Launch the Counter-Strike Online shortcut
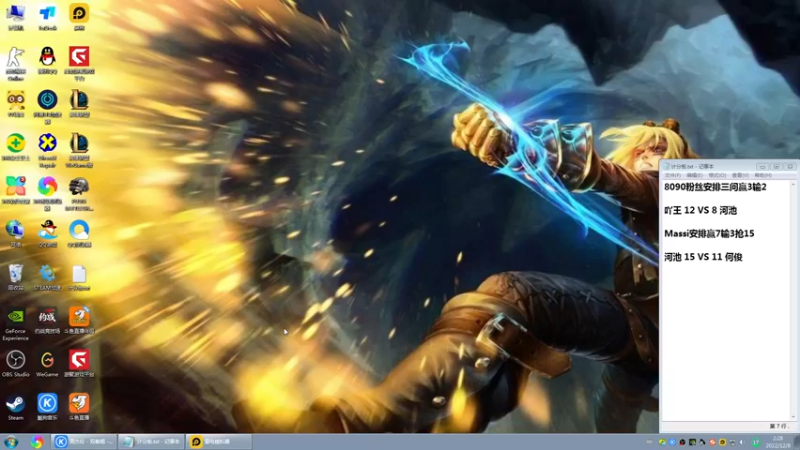 [x=16, y=64]
